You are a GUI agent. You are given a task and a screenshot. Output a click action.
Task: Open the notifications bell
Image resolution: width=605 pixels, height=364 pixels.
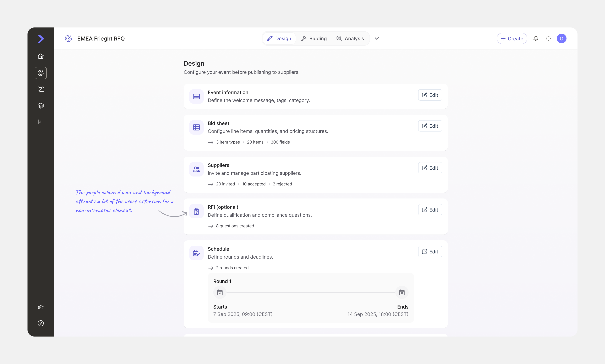pos(536,38)
